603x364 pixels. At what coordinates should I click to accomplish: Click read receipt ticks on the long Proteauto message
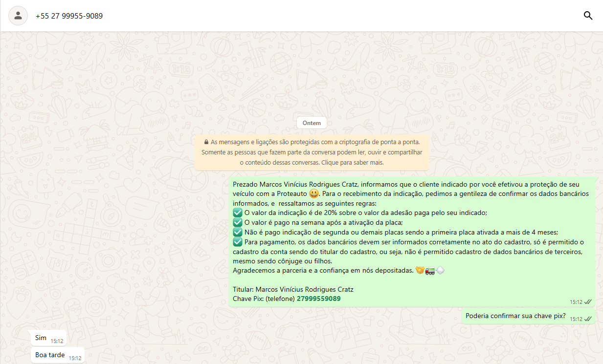[588, 302]
